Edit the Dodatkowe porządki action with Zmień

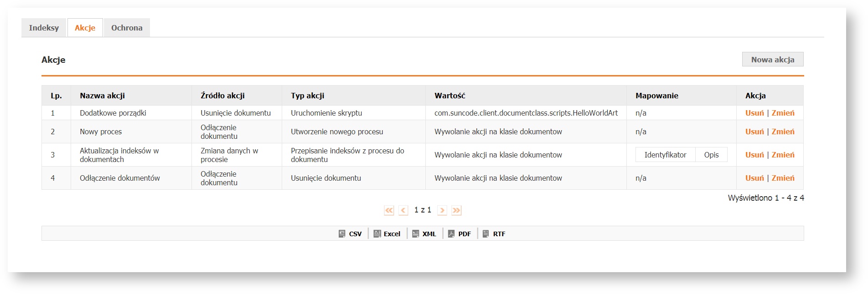(783, 113)
